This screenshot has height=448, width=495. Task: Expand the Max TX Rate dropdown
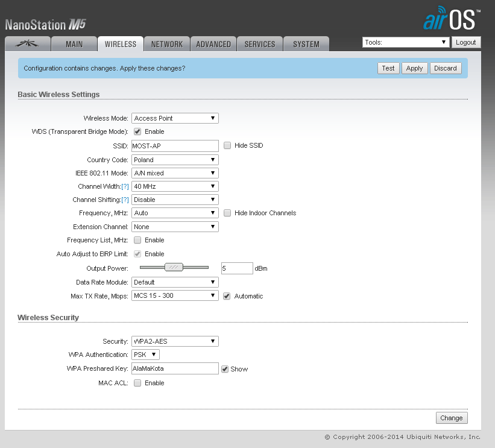(x=175, y=296)
